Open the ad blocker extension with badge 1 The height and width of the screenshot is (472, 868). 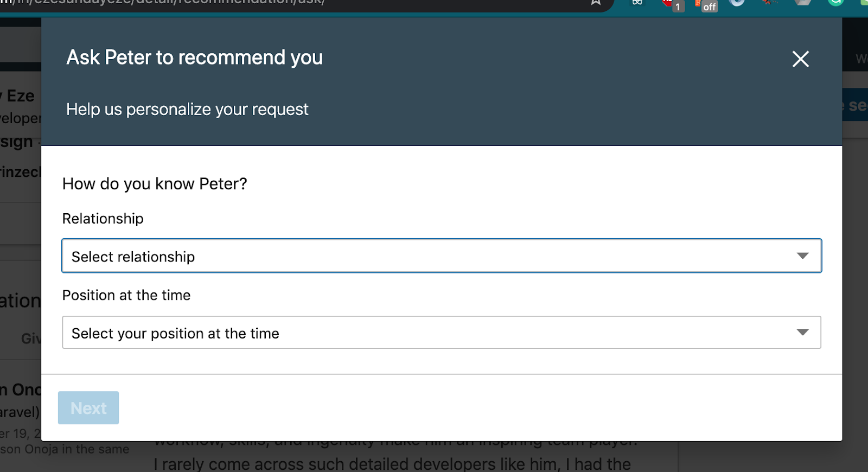coord(669,3)
